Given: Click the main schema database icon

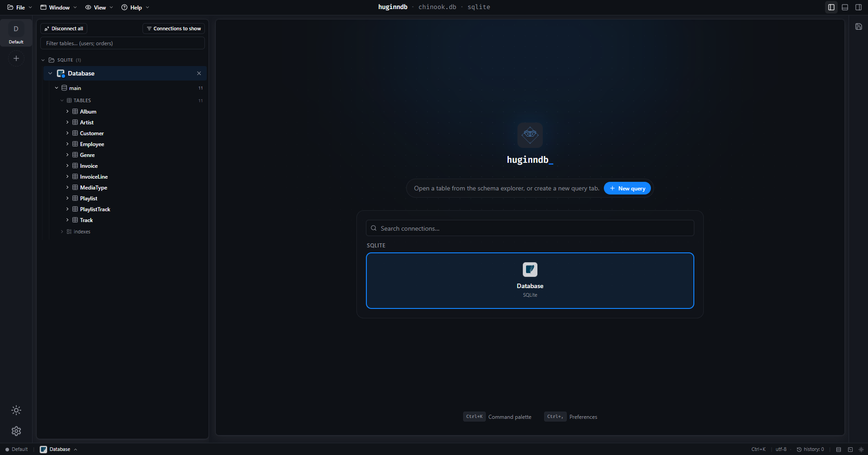Looking at the screenshot, I should click(64, 88).
